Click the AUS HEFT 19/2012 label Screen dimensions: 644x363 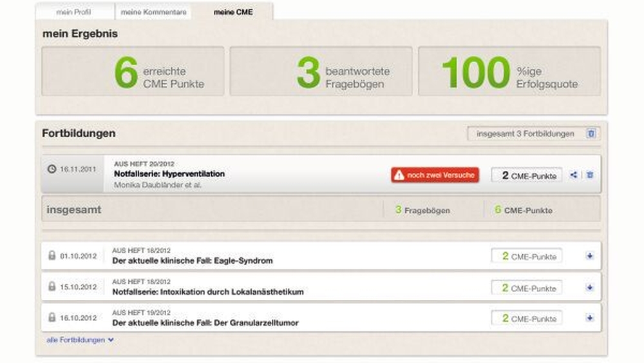(141, 313)
